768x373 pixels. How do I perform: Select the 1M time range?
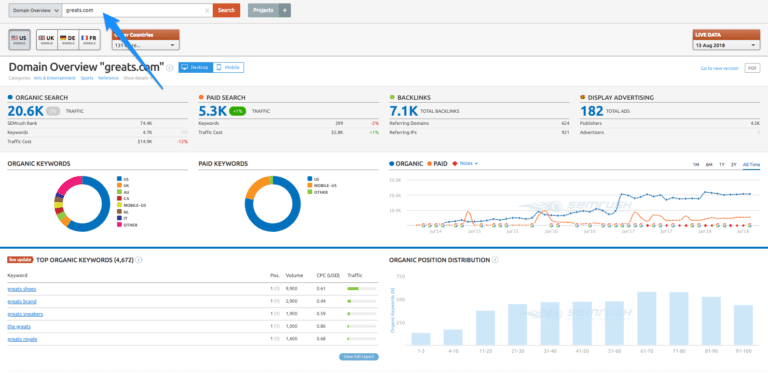coord(696,164)
